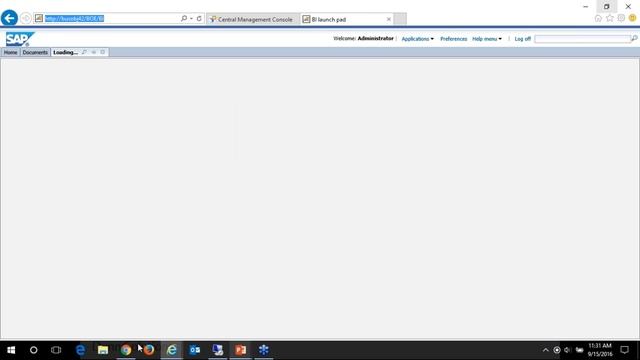Restore down the browser window
Screen dimensions: 640x360
[607, 7]
